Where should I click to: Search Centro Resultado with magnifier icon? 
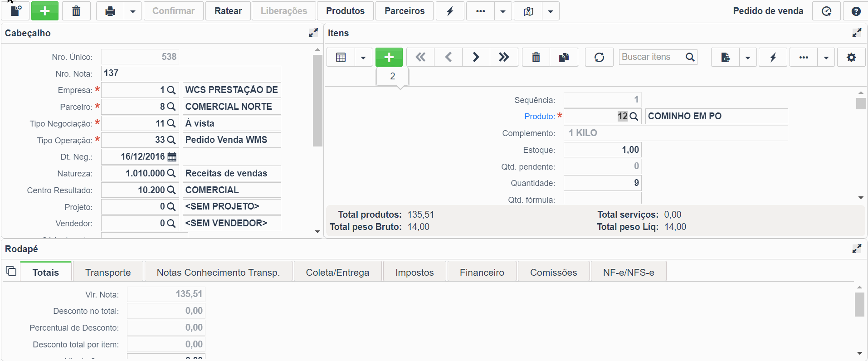tap(171, 190)
